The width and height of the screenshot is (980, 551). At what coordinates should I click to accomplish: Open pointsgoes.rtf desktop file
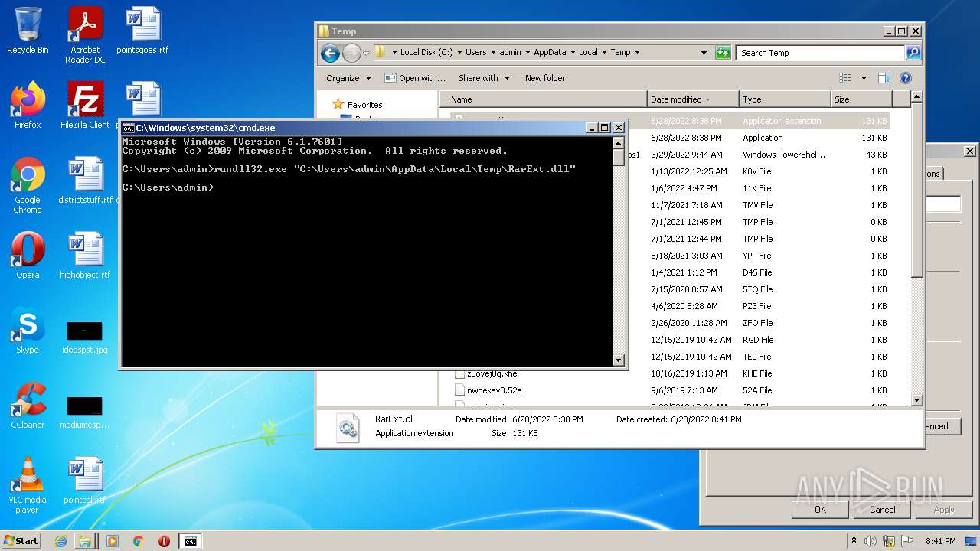pos(142,31)
